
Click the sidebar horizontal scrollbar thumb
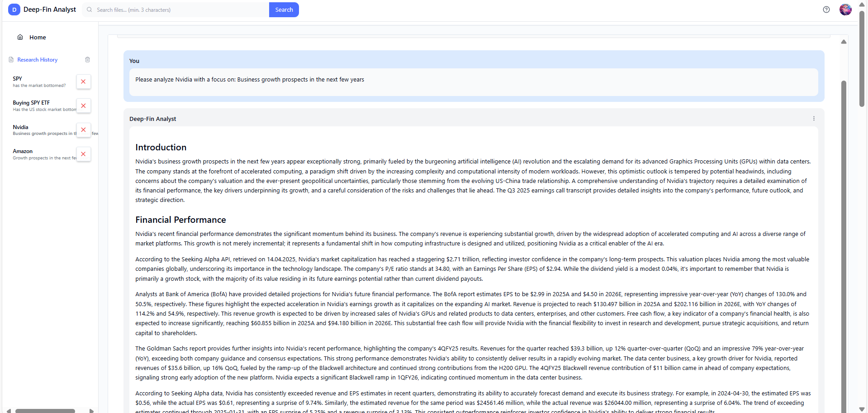coord(45,411)
